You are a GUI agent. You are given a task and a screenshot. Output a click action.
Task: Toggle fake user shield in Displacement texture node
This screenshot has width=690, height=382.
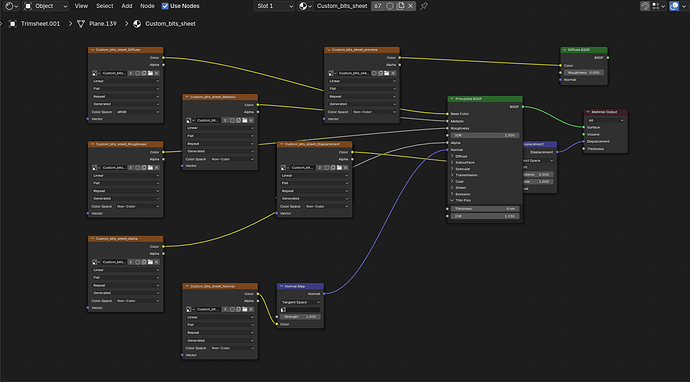coord(327,168)
